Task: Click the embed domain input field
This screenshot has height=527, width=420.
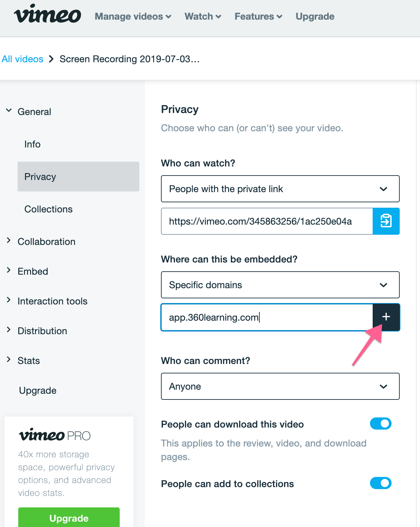Action: point(267,317)
